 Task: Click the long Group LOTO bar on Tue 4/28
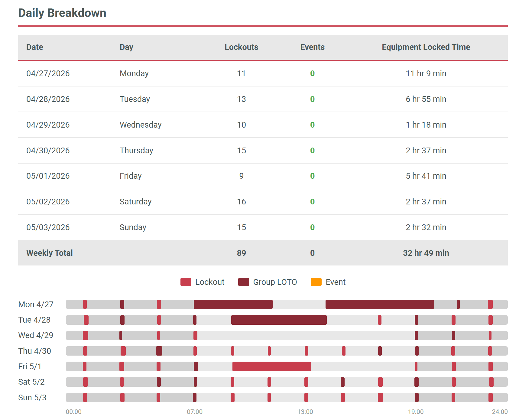279,320
